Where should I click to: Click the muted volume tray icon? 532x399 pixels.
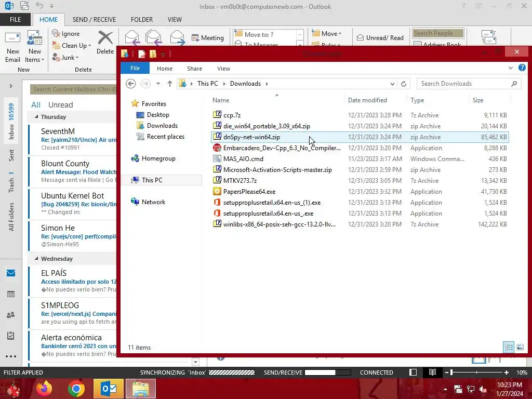pos(483,389)
